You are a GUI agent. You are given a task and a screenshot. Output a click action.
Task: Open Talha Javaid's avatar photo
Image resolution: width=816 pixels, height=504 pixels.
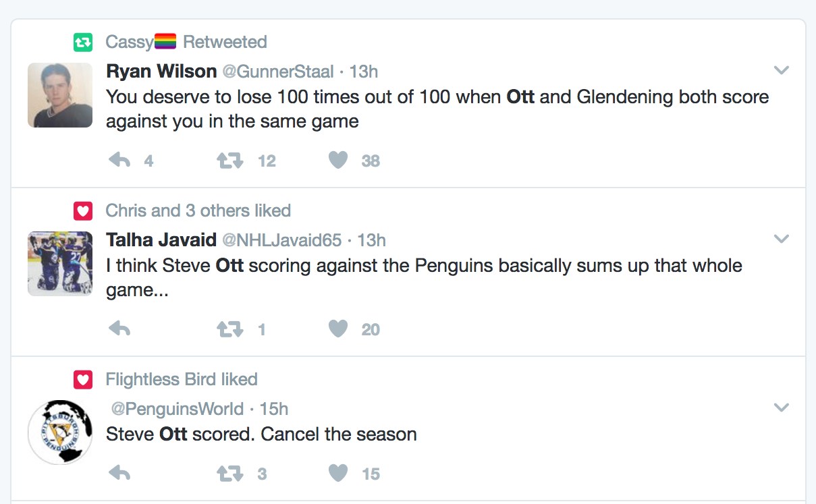tap(60, 264)
